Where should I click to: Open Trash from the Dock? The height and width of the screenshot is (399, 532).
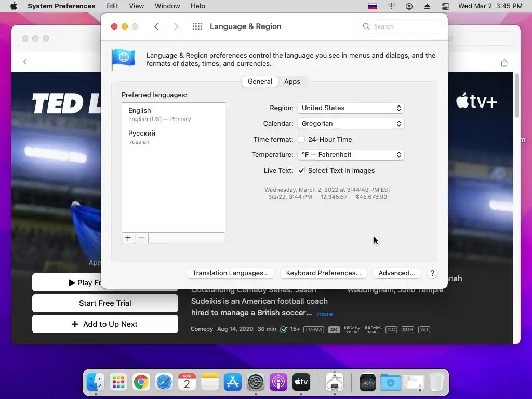[436, 382]
